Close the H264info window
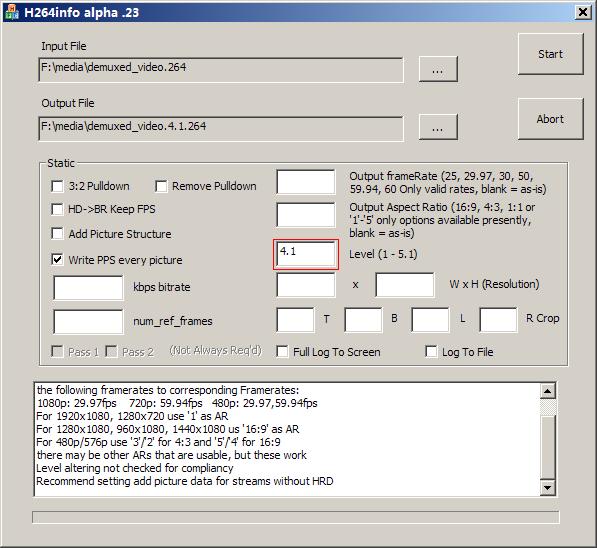The height and width of the screenshot is (548, 597). click(x=583, y=12)
